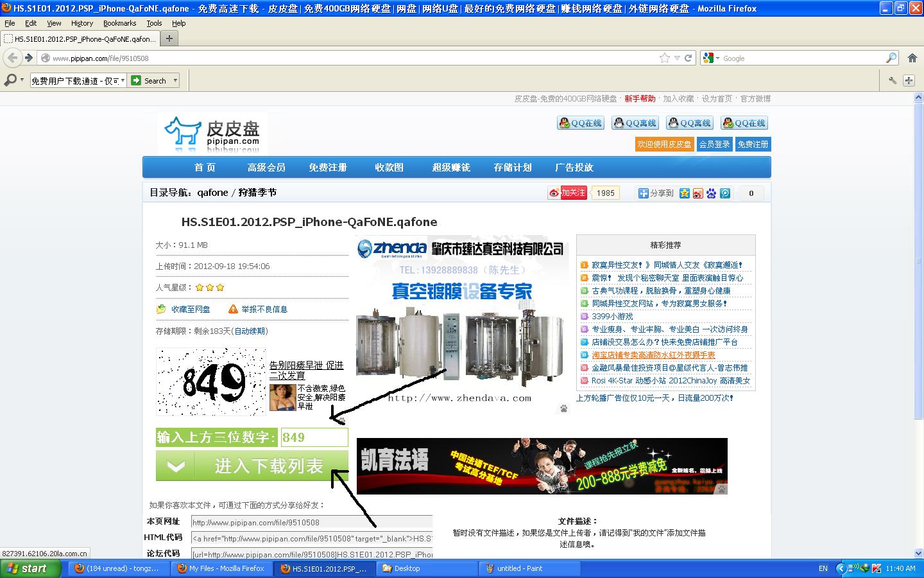Viewport: 924px width, 578px height.
Task: Expand the 免费用户下载通道 combo box
Action: (123, 81)
